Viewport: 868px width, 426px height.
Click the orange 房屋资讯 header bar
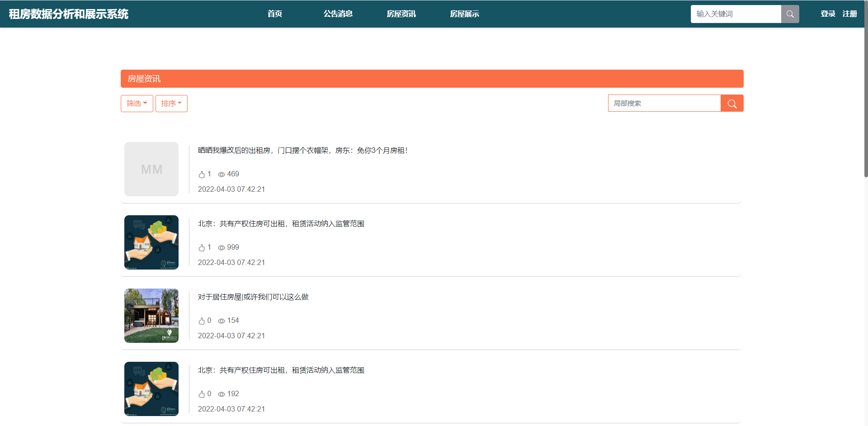pos(432,78)
